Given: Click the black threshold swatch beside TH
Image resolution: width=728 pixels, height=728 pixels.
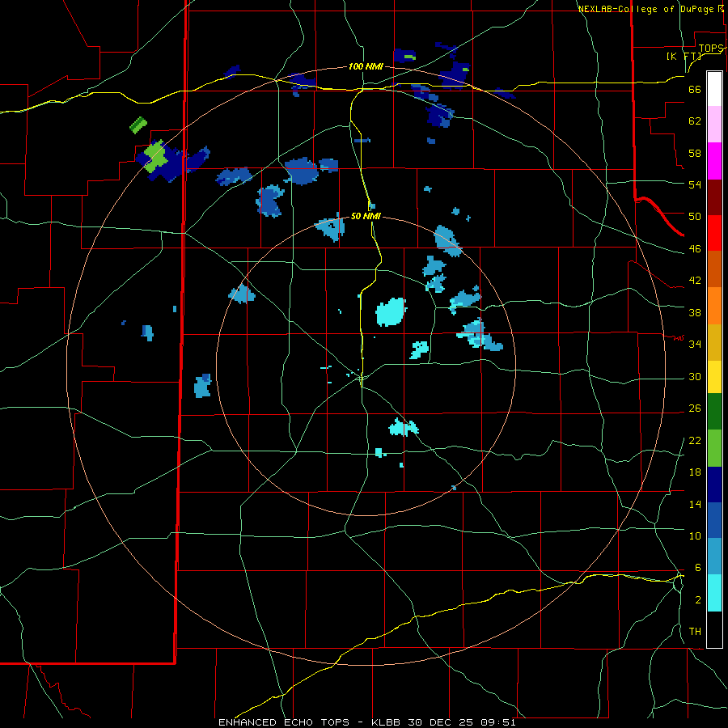Looking at the screenshot, I should [714, 629].
